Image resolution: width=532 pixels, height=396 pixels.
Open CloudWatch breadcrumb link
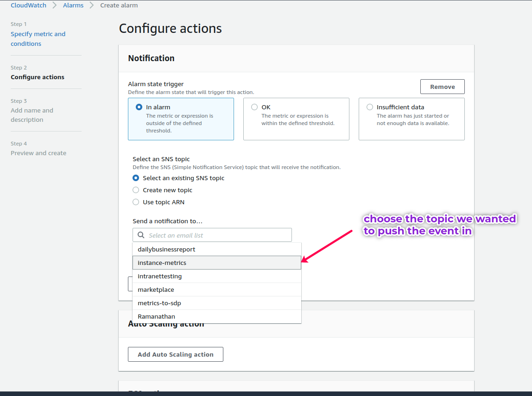coord(28,6)
